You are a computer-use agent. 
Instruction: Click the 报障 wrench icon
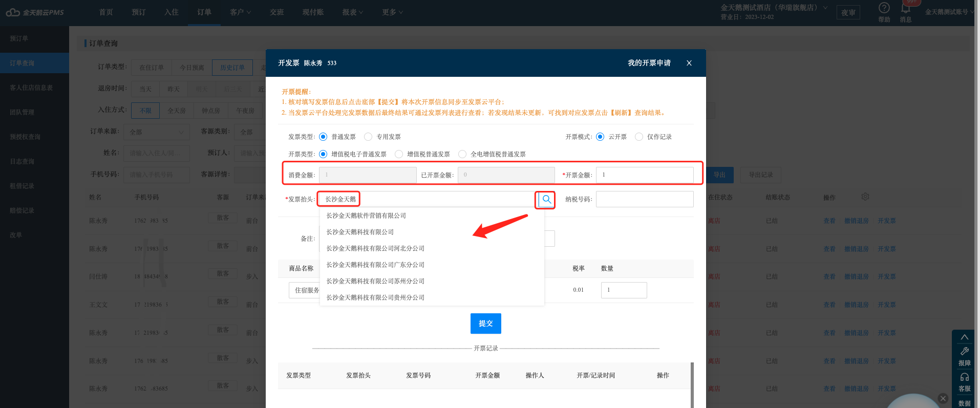coord(965,351)
